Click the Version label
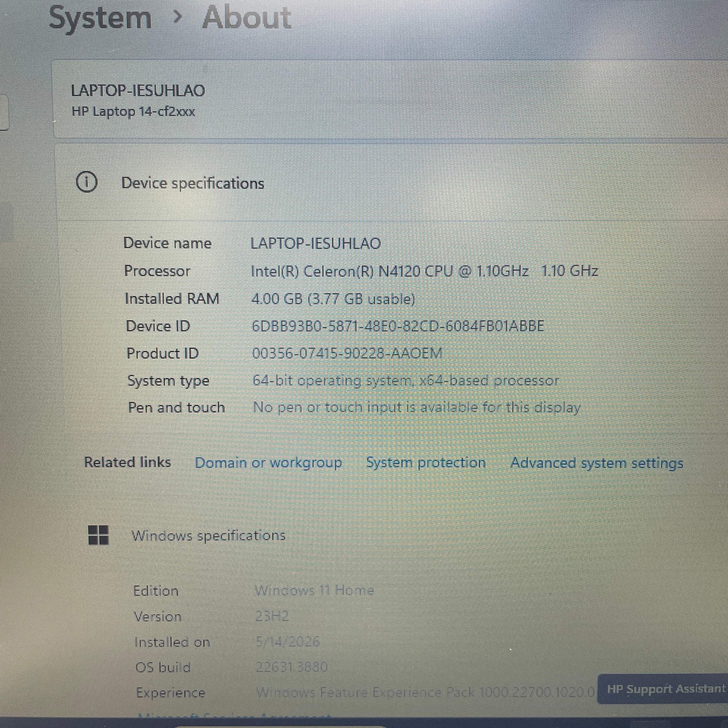Image resolution: width=728 pixels, height=728 pixels. tap(157, 617)
